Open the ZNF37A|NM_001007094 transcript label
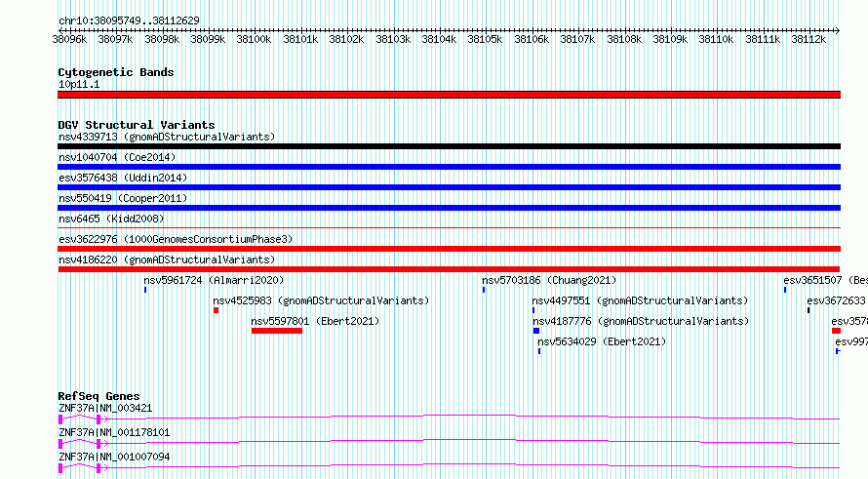 coord(114,457)
